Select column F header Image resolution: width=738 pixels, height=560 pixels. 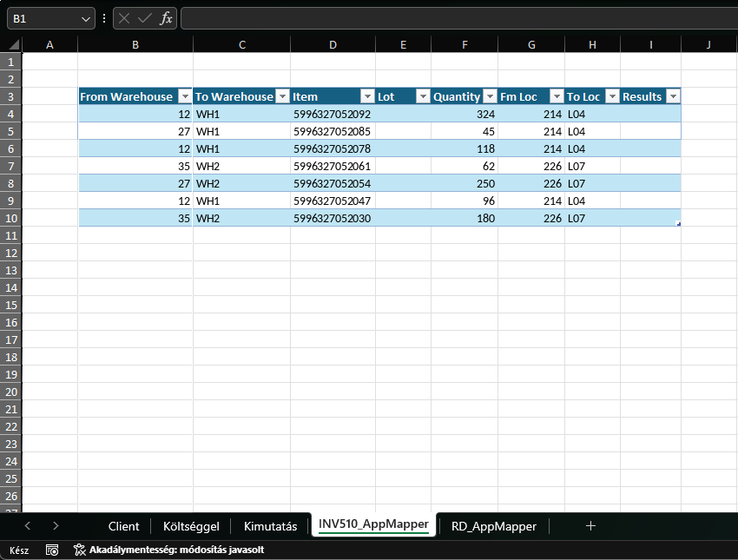465,44
